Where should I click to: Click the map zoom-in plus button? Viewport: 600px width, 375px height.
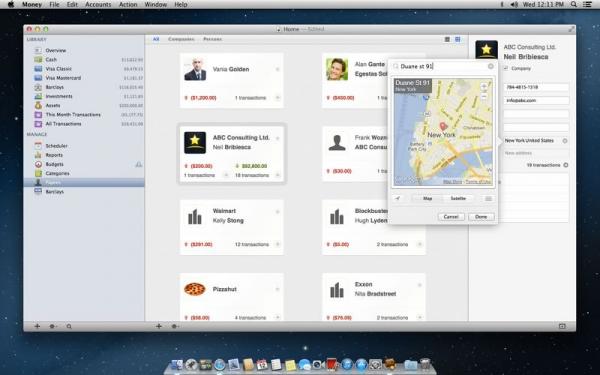484,86
